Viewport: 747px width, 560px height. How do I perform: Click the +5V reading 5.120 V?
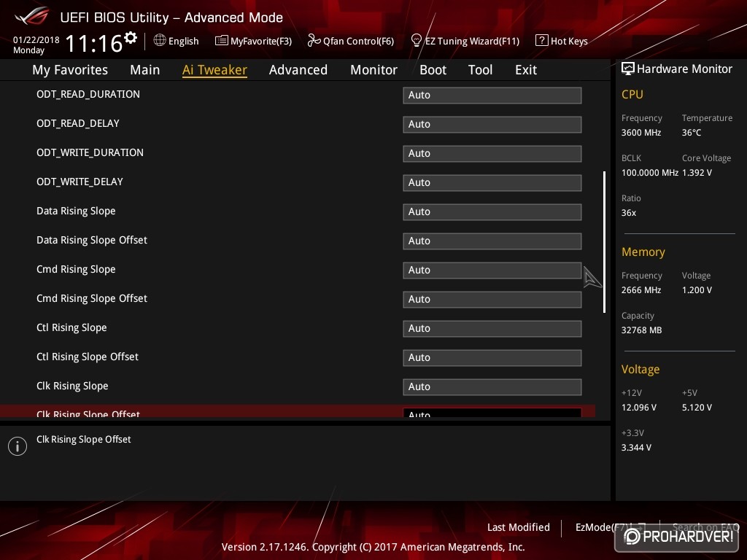[697, 407]
